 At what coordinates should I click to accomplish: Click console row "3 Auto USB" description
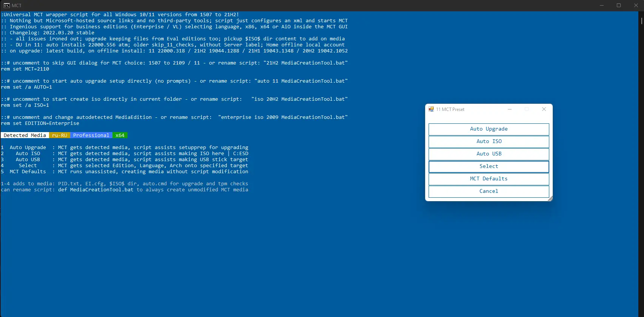click(x=124, y=160)
